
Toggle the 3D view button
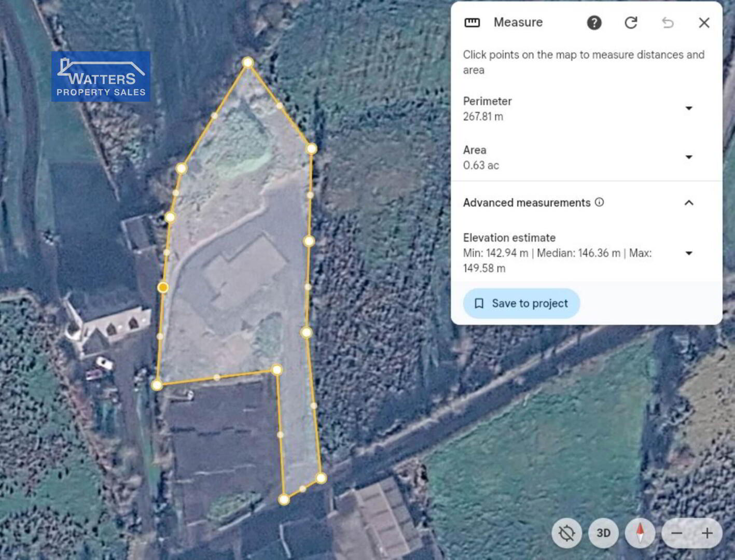603,533
